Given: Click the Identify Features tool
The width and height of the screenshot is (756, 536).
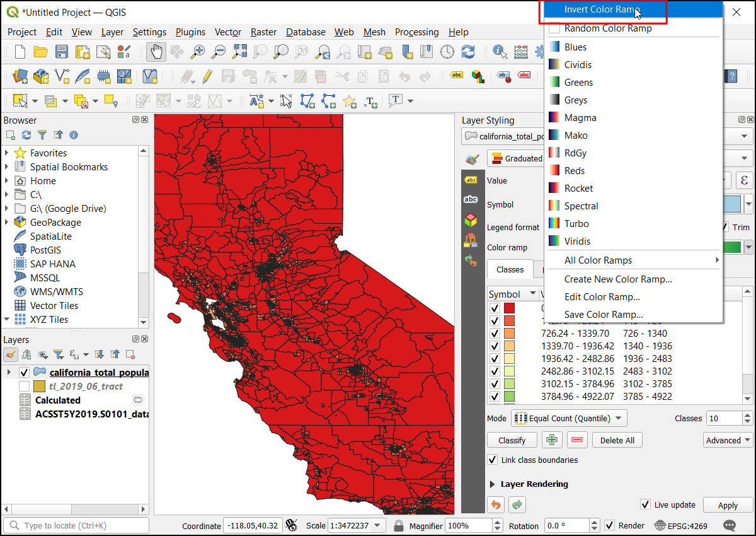Looking at the screenshot, I should click(x=500, y=52).
